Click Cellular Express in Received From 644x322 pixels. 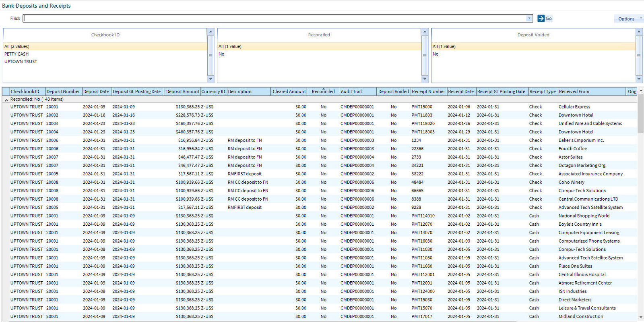[574, 107]
